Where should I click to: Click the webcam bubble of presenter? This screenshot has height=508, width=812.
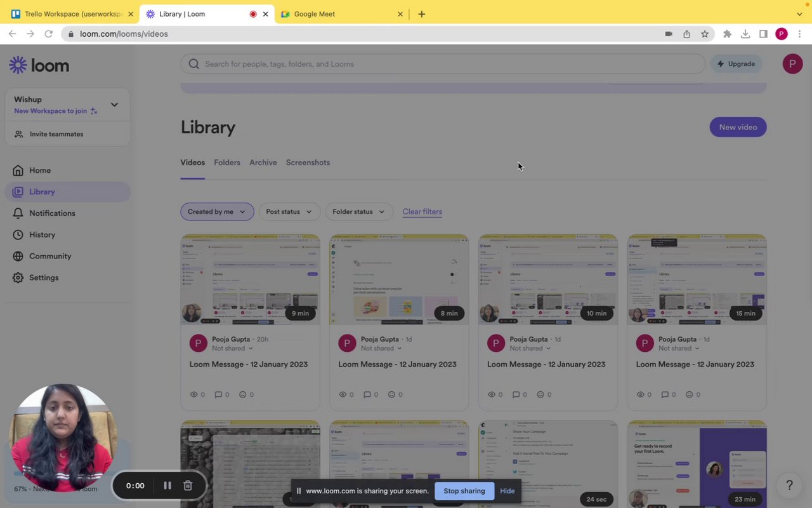click(63, 438)
